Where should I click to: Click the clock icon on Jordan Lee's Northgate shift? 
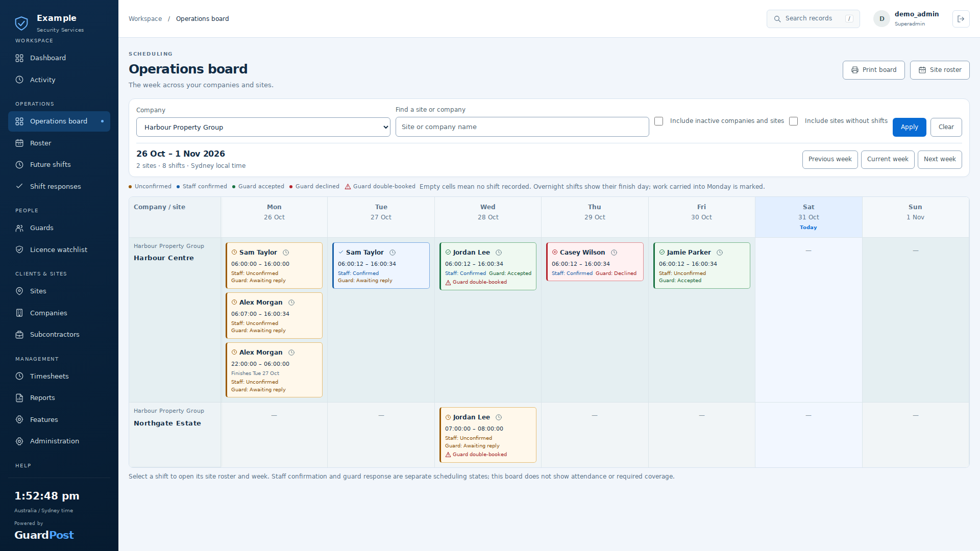499,417
